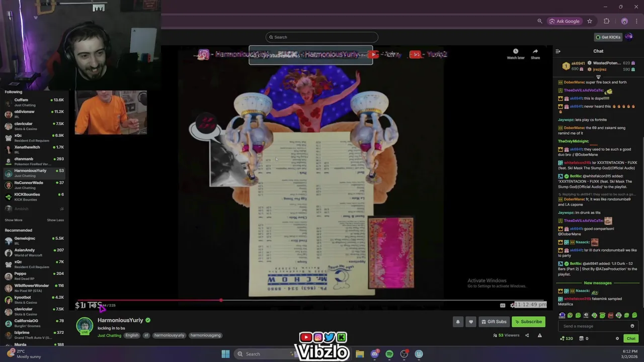Open Peppo in Recommended list

(x=34, y=276)
